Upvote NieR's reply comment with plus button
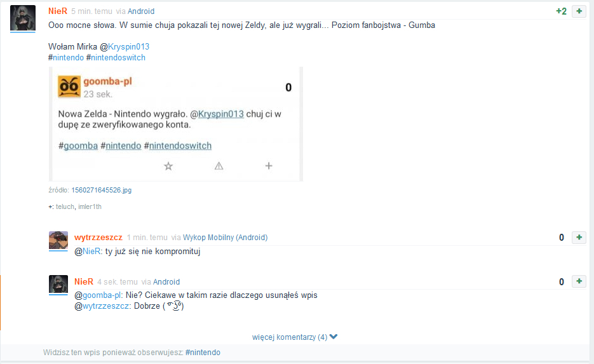The height and width of the screenshot is (364, 594). point(579,281)
